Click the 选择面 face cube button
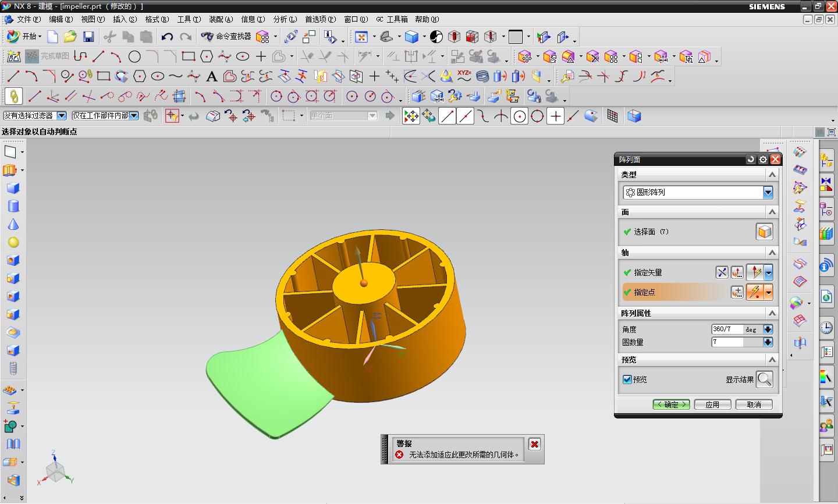This screenshot has height=504, width=838. point(765,232)
